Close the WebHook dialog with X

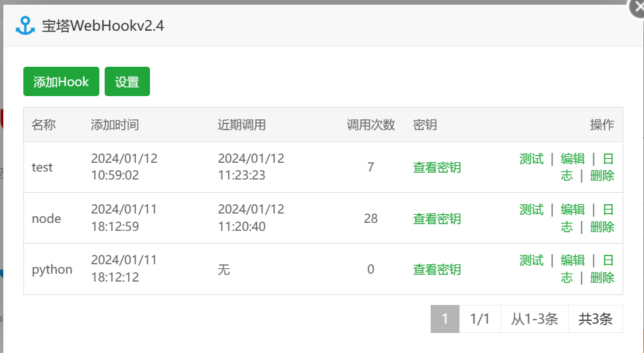(x=638, y=7)
